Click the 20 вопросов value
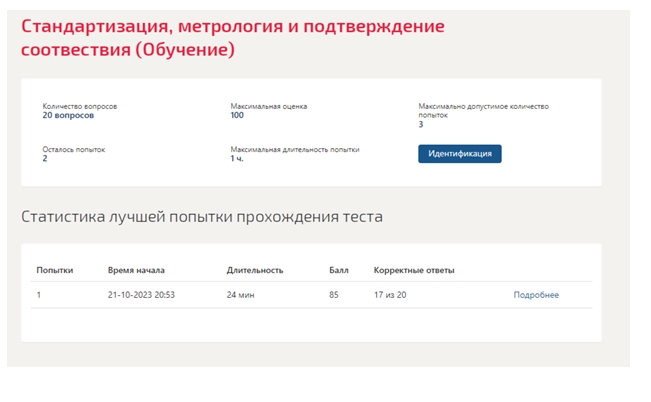651x402 pixels. 68,115
